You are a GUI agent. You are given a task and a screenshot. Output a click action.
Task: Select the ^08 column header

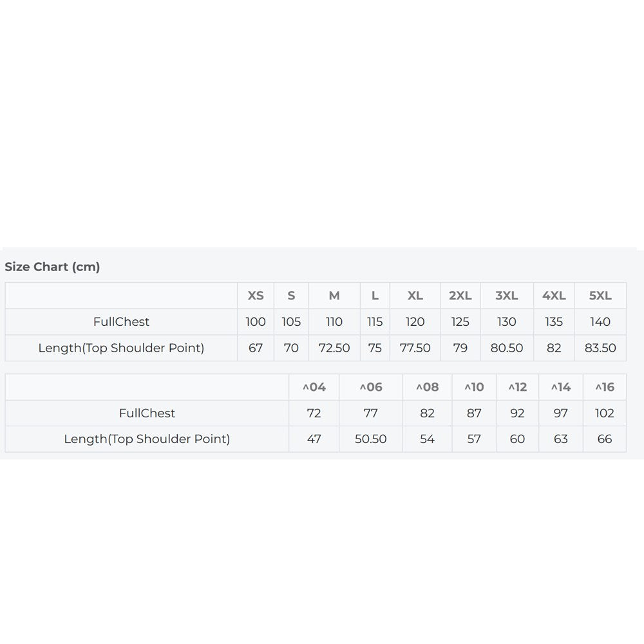tap(427, 387)
